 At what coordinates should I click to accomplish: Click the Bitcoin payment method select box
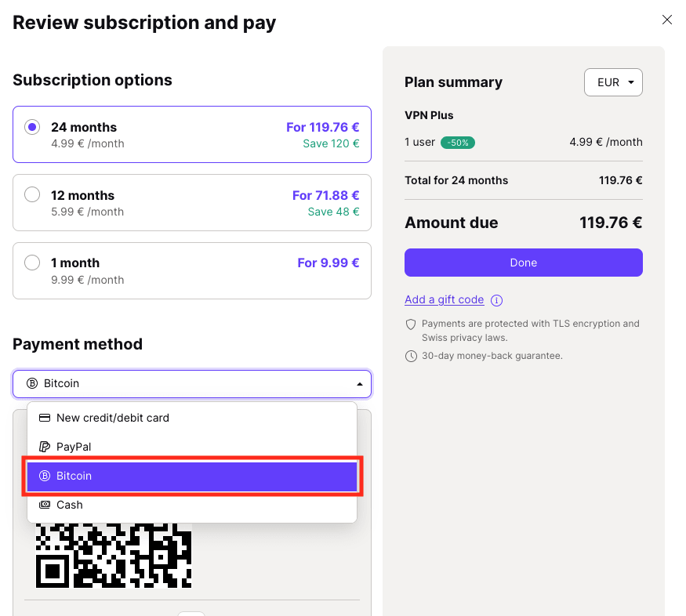(x=192, y=384)
